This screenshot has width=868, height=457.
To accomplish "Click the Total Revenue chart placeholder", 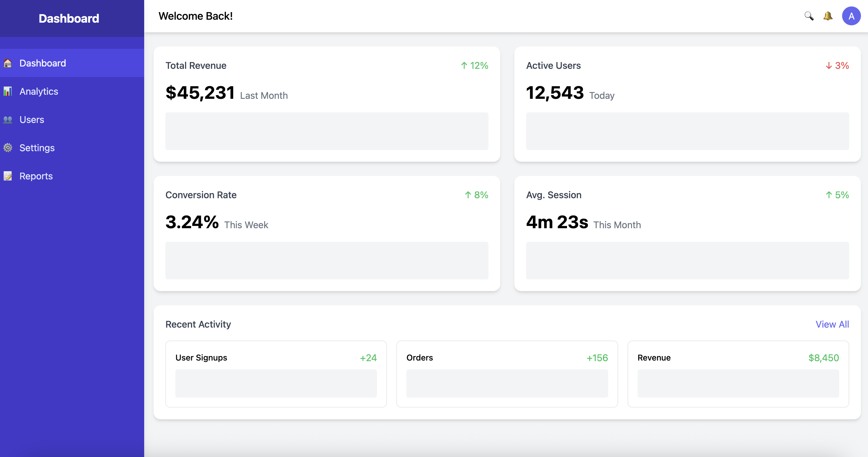I will [327, 131].
